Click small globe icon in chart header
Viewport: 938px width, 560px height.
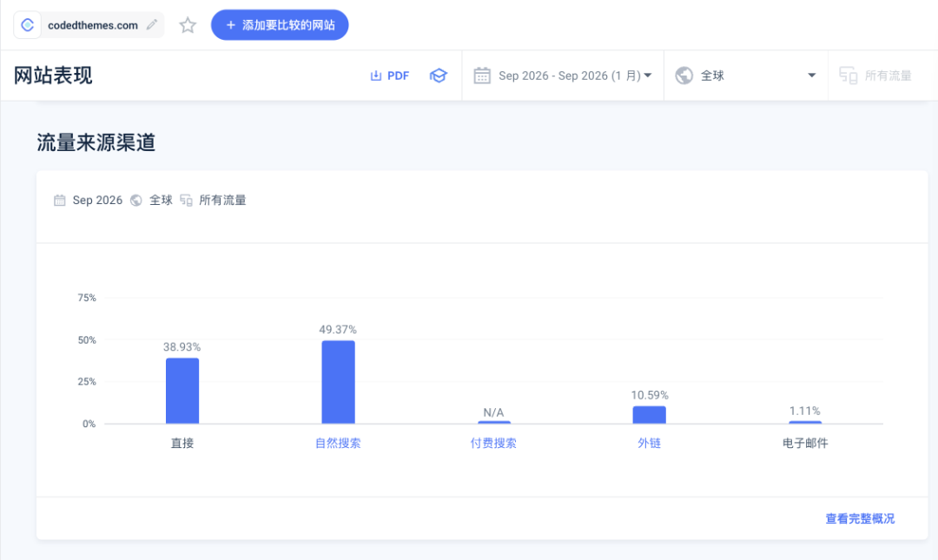tap(135, 201)
